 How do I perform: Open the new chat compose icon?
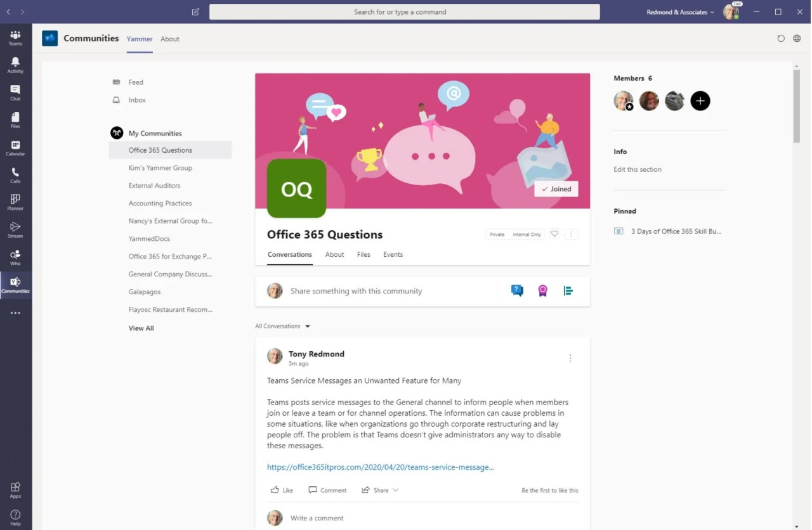coord(195,11)
